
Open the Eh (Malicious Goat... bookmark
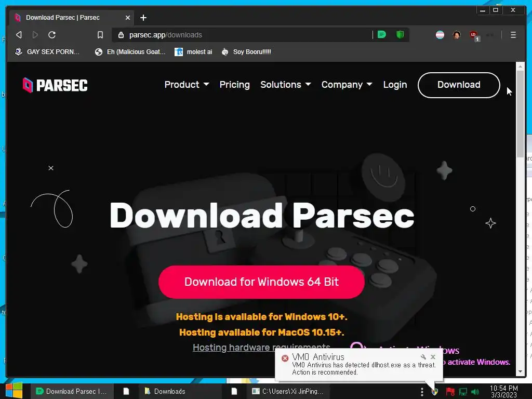click(x=130, y=51)
